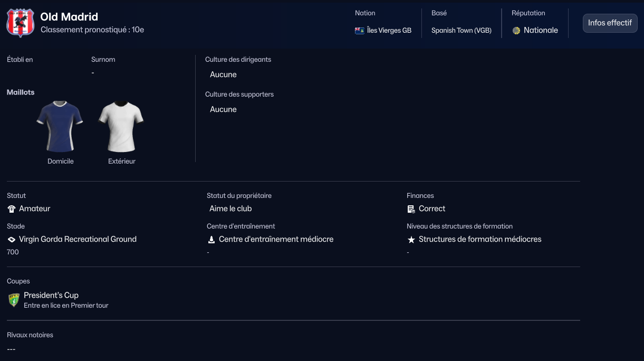The height and width of the screenshot is (361, 644).
Task: Click the Aime le club owner status
Action: [230, 208]
